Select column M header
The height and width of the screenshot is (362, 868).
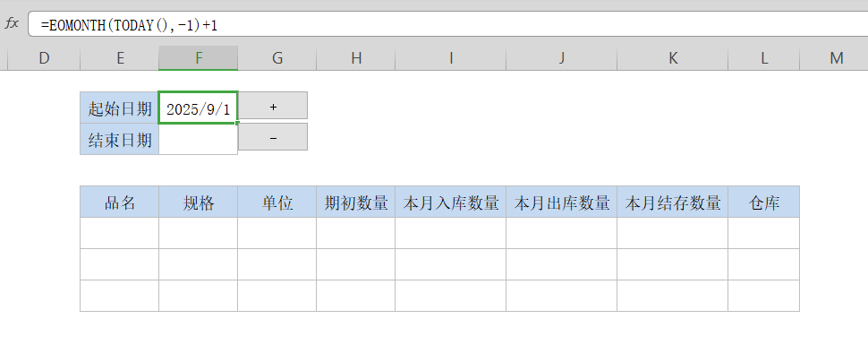pyautogui.click(x=836, y=58)
